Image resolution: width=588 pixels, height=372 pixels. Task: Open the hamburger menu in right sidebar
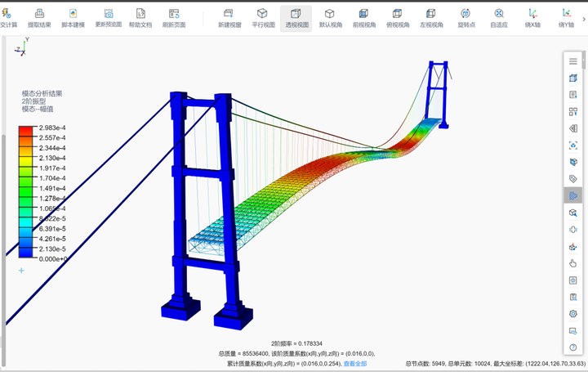tap(573, 61)
